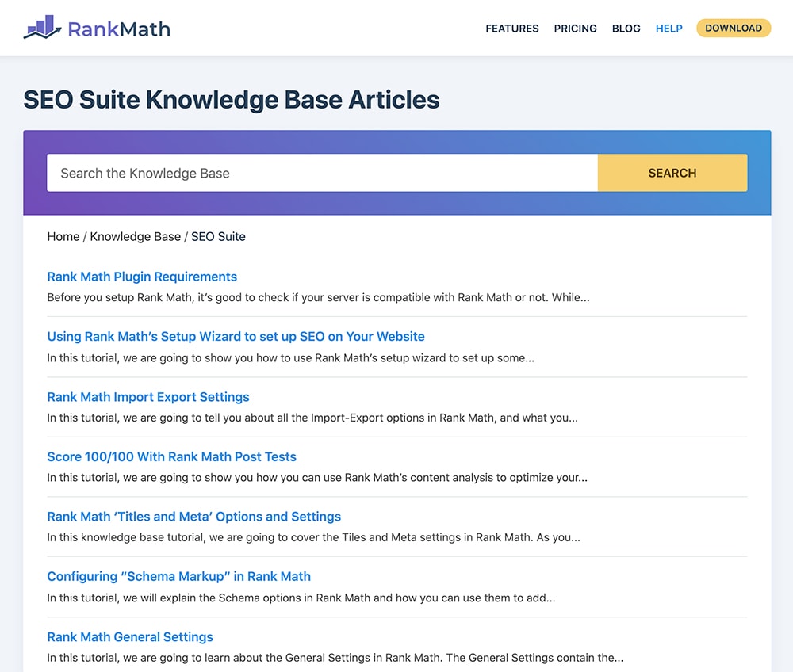This screenshot has width=793, height=672.
Task: Open the Configuring Schema Markup article
Action: [x=178, y=576]
